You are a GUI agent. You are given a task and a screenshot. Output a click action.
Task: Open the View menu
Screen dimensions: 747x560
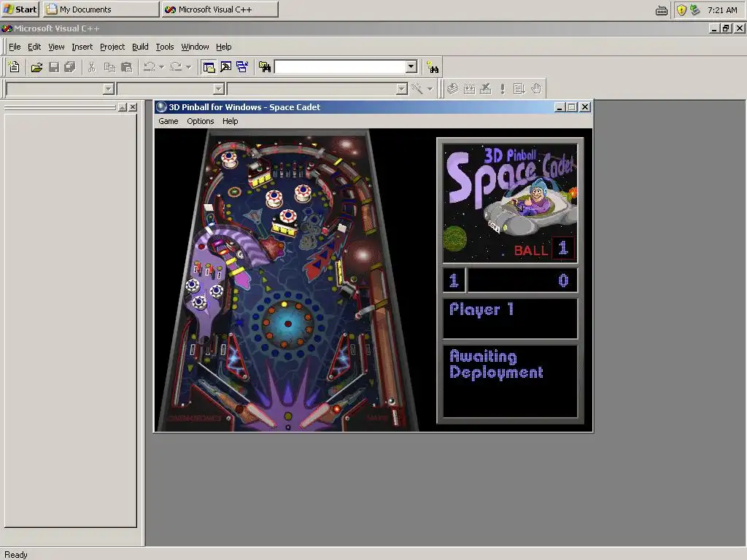(x=56, y=47)
